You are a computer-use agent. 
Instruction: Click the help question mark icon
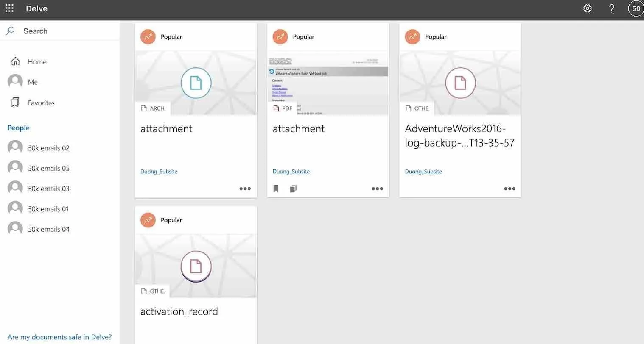pos(611,8)
